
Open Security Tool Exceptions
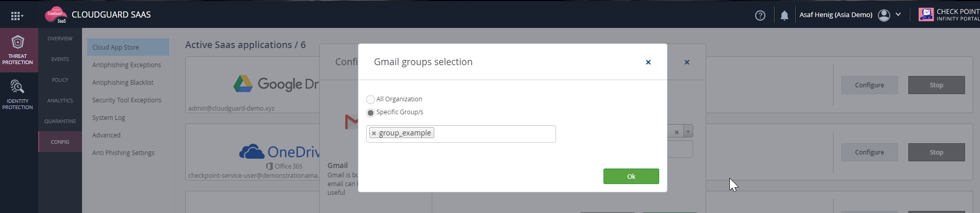(x=127, y=100)
